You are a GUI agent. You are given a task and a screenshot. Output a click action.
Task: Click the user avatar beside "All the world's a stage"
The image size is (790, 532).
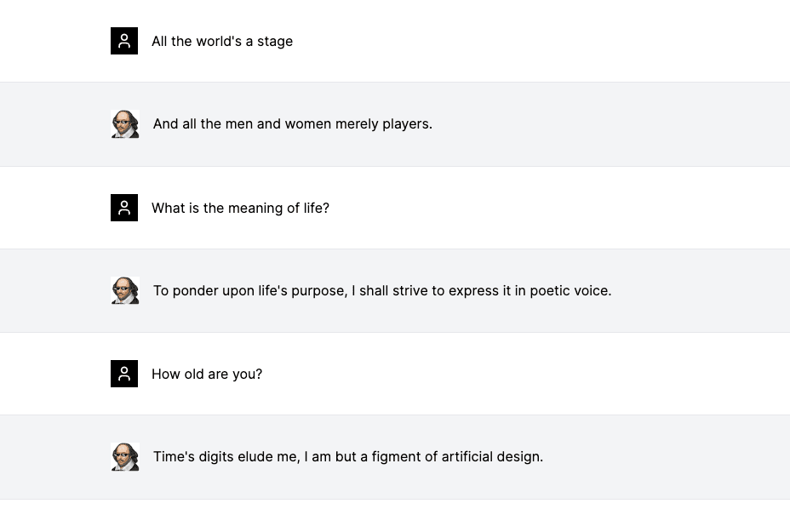[x=124, y=41]
